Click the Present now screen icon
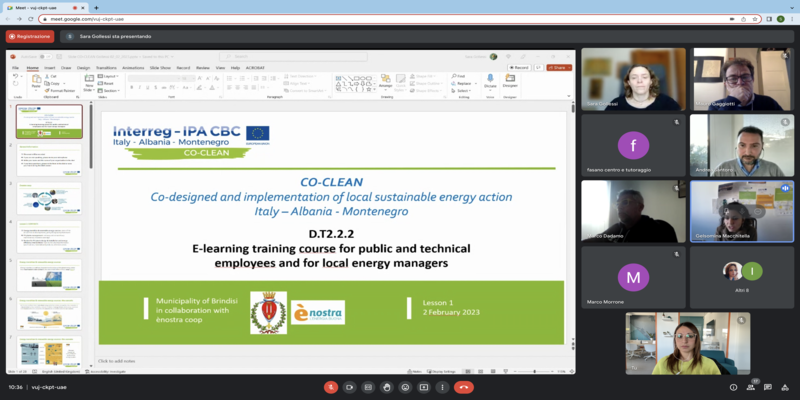Screen dimensions: 800x400 click(x=423, y=387)
